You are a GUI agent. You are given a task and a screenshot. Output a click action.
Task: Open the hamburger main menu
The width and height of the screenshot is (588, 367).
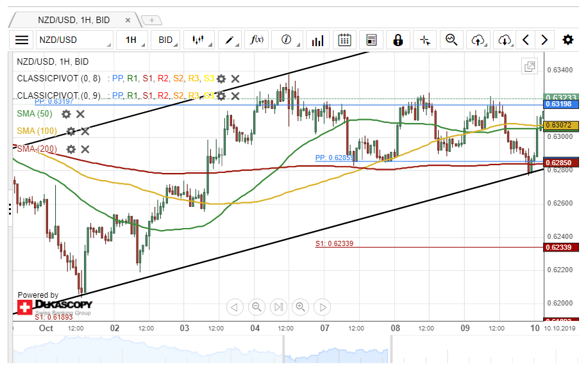coord(22,40)
